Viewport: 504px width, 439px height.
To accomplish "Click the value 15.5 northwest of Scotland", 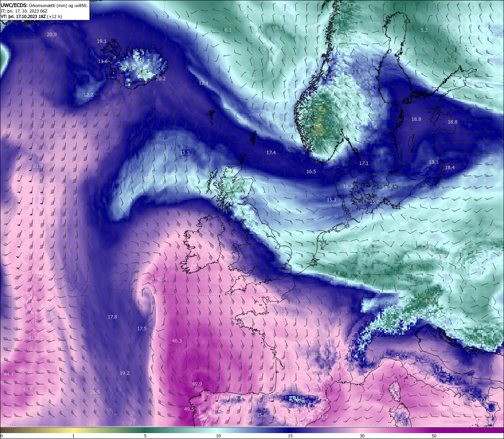I will [x=185, y=153].
